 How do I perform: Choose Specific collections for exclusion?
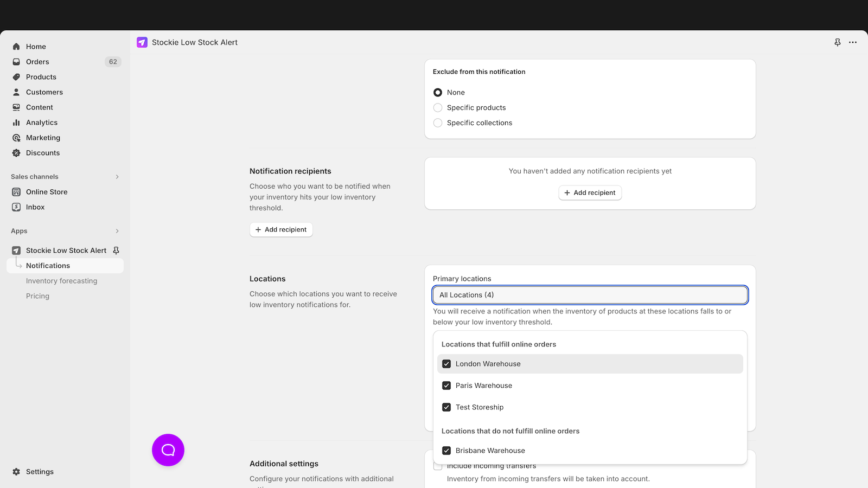coord(438,123)
